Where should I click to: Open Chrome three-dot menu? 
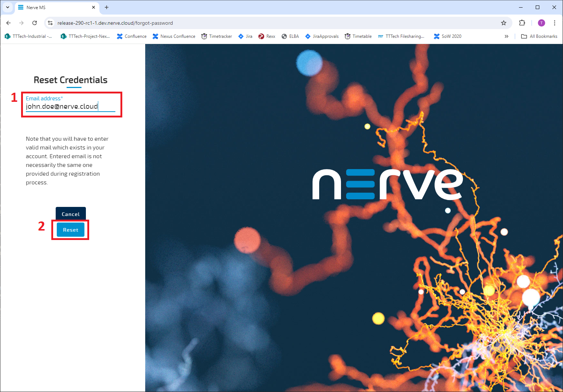pos(554,23)
